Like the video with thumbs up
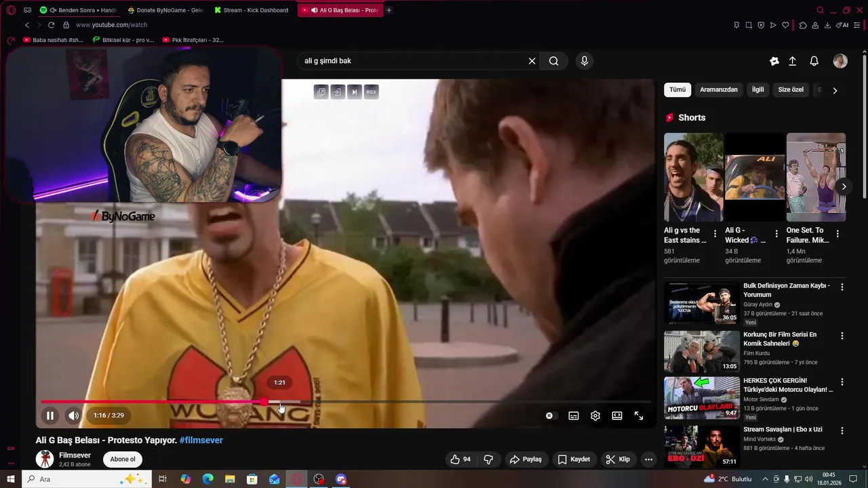The height and width of the screenshot is (488, 868). pos(460,460)
